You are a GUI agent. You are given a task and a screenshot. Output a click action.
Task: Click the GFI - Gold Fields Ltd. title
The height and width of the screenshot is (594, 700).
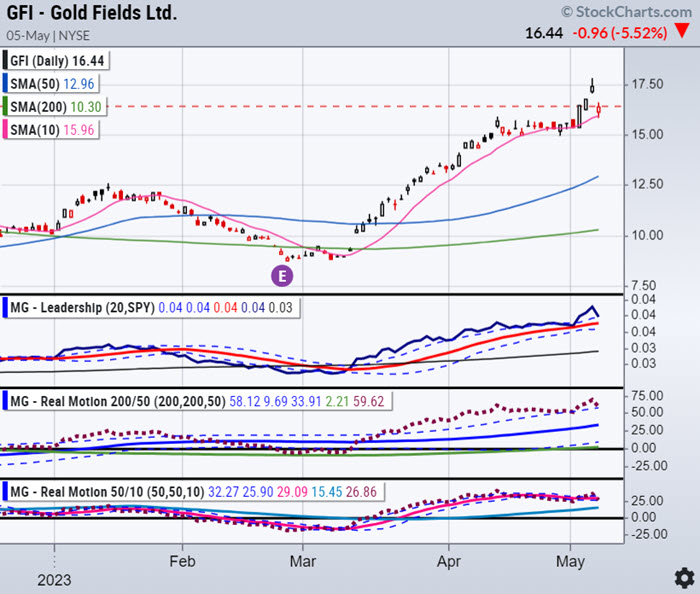point(91,13)
